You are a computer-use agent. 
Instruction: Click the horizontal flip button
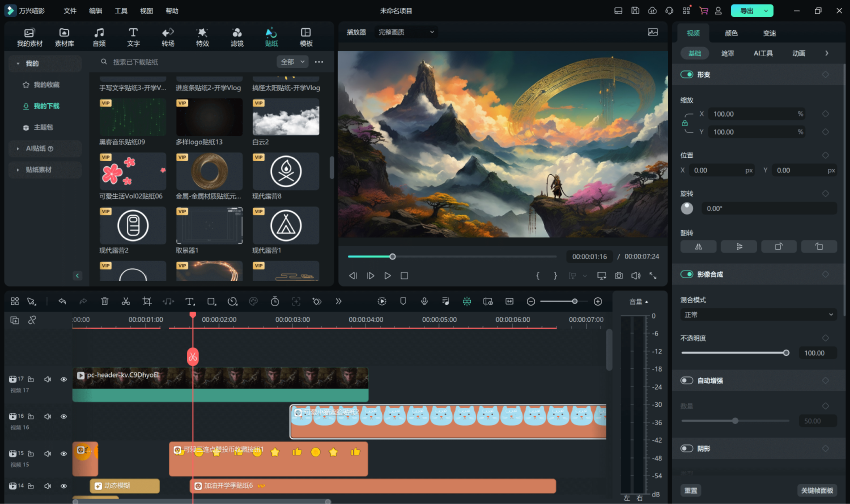[x=699, y=245]
